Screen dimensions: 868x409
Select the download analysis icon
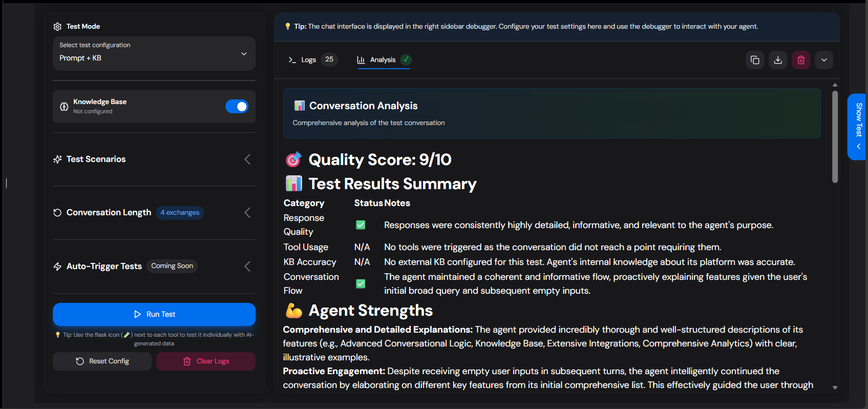tap(778, 60)
